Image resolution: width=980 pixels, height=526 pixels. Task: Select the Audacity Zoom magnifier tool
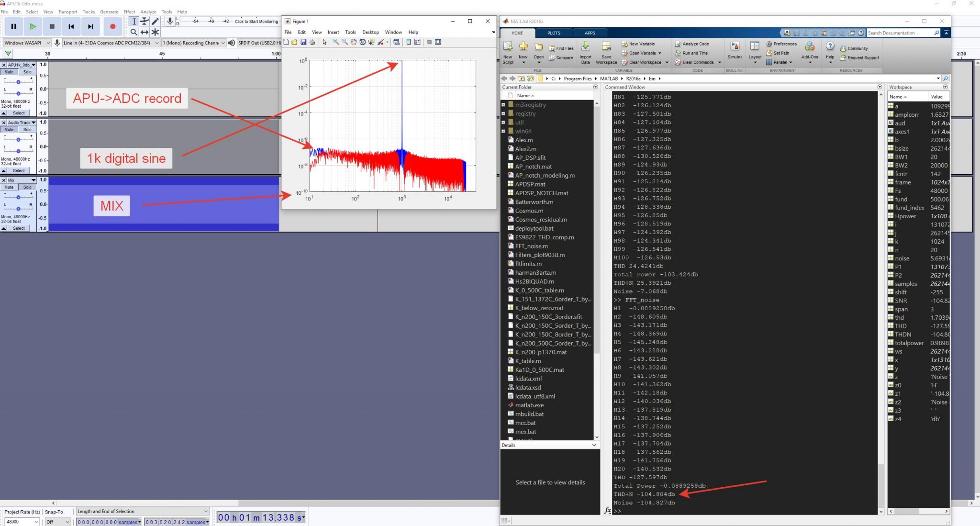[x=134, y=32]
